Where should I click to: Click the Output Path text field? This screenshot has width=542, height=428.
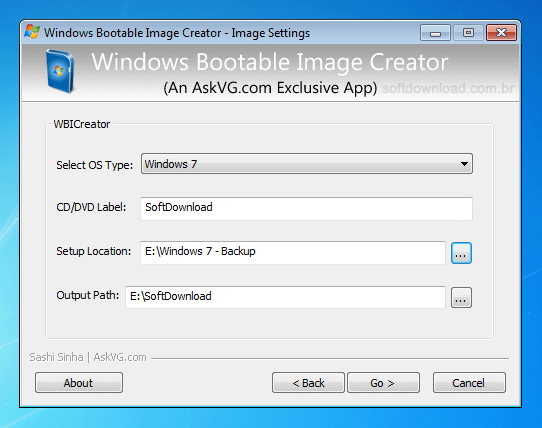pyautogui.click(x=286, y=297)
